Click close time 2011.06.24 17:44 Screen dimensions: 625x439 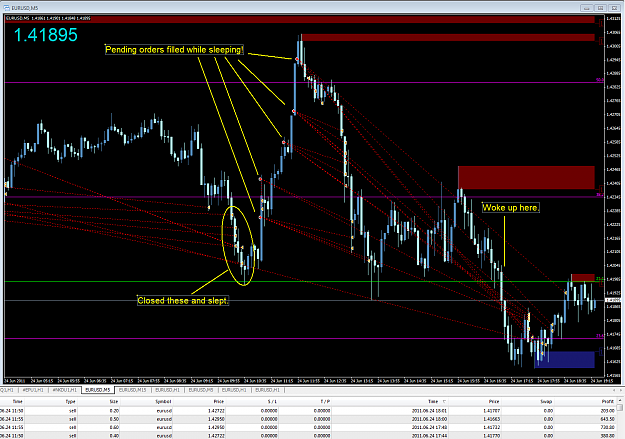click(429, 436)
